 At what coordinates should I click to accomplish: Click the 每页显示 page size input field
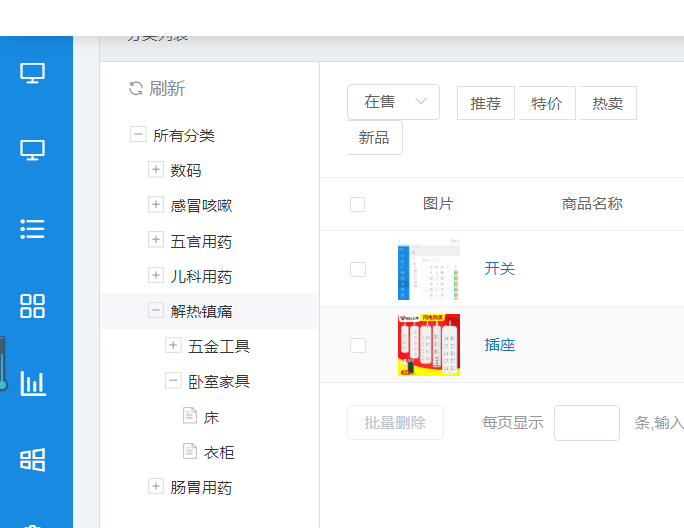coord(586,423)
